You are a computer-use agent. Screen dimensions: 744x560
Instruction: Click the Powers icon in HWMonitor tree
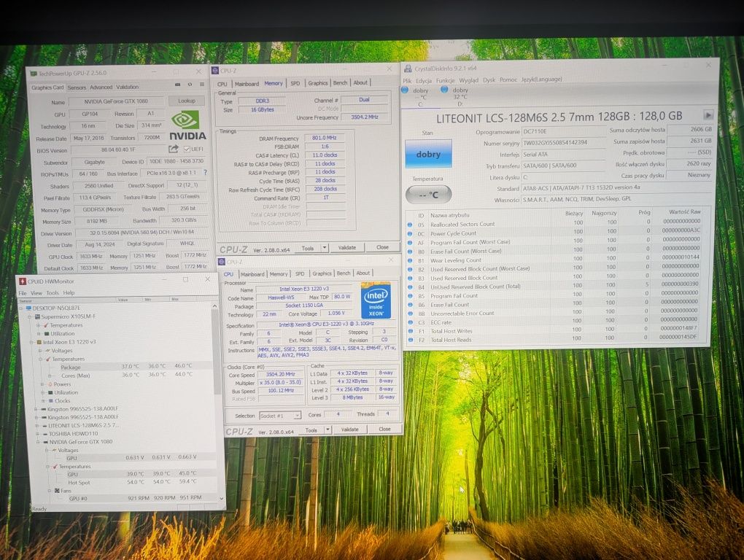tap(50, 384)
